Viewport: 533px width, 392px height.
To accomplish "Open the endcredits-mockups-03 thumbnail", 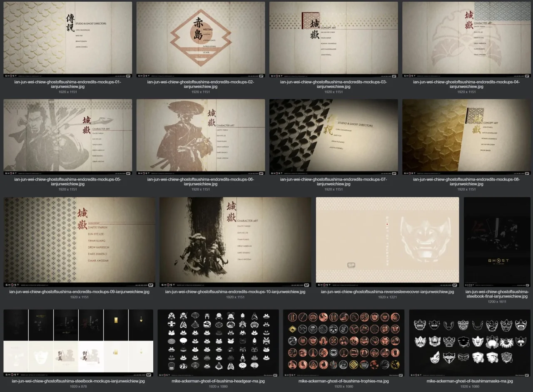I will click(x=334, y=40).
